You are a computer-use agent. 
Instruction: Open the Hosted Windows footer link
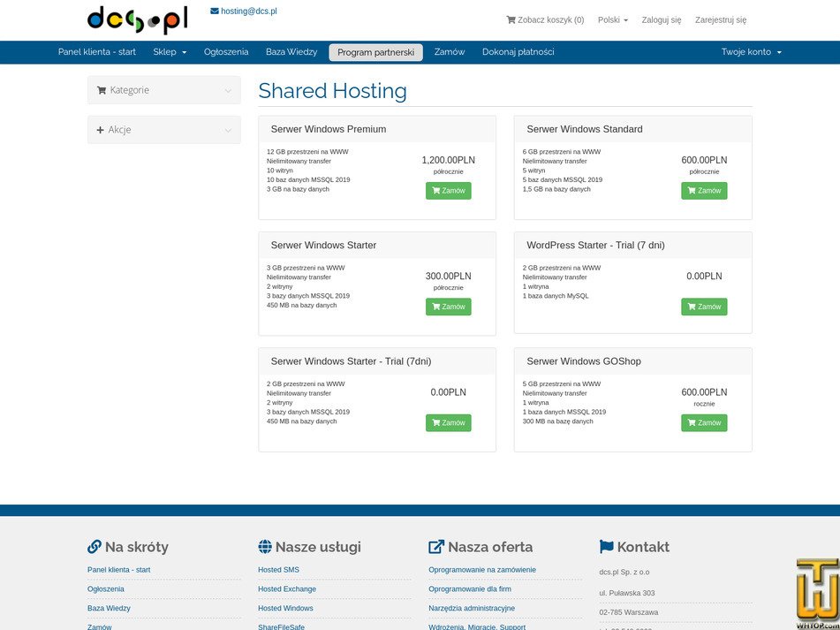tap(285, 608)
